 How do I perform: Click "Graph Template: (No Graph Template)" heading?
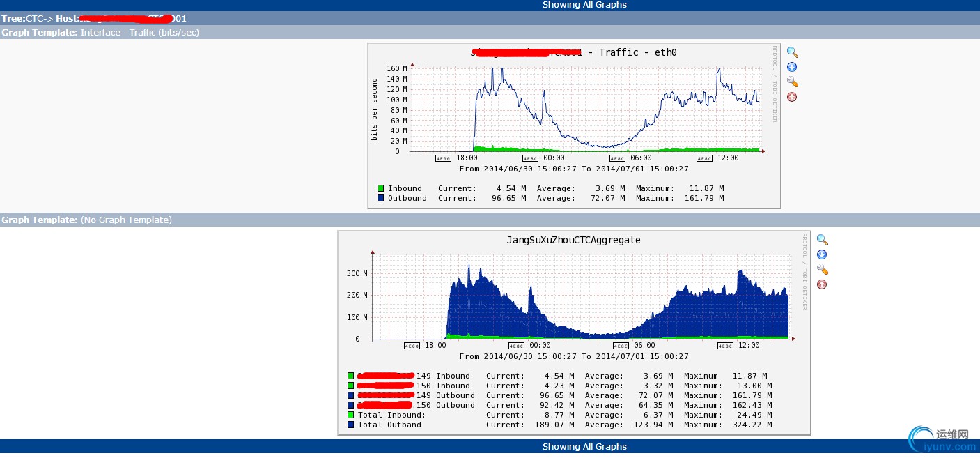point(86,220)
